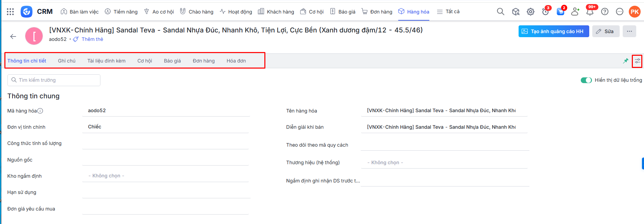Click the back arrow icon
The height and width of the screenshot is (224, 644).
pos(13,36)
